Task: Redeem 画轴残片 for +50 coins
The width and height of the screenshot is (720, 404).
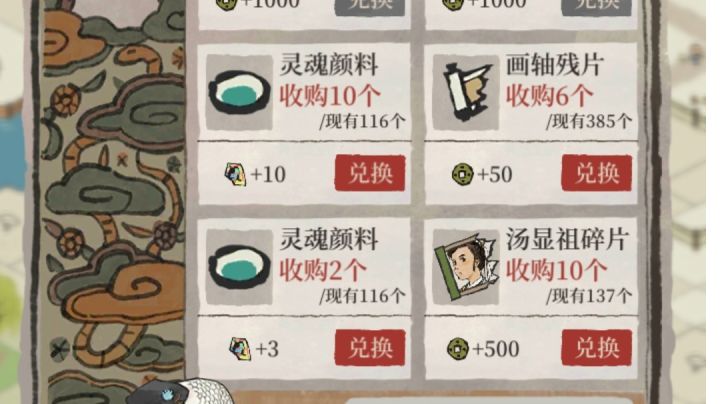Action: pos(596,173)
